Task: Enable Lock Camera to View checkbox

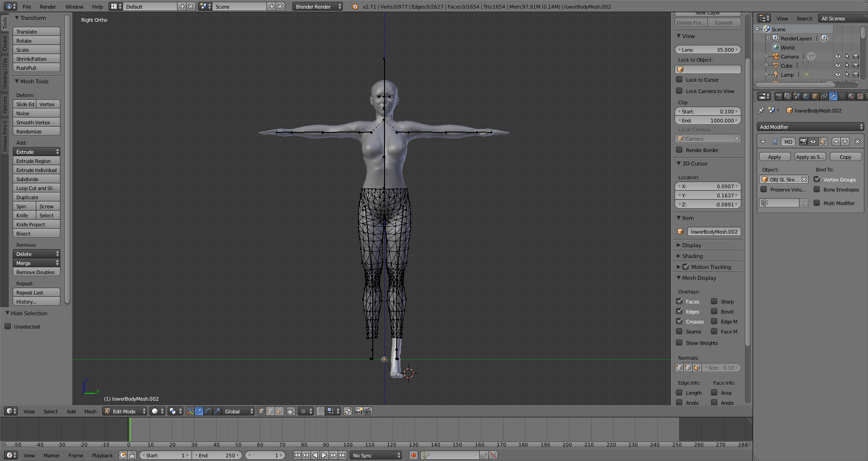Action: click(680, 91)
